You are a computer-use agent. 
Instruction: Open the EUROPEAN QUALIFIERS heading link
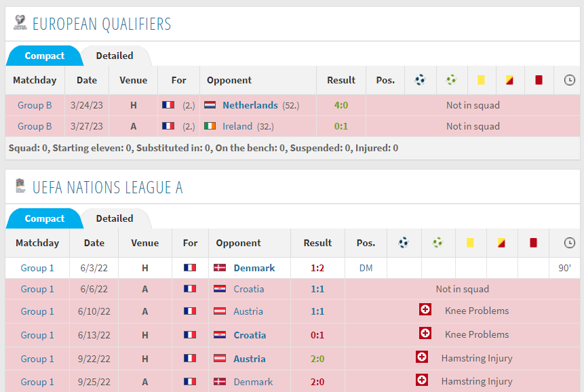point(102,24)
